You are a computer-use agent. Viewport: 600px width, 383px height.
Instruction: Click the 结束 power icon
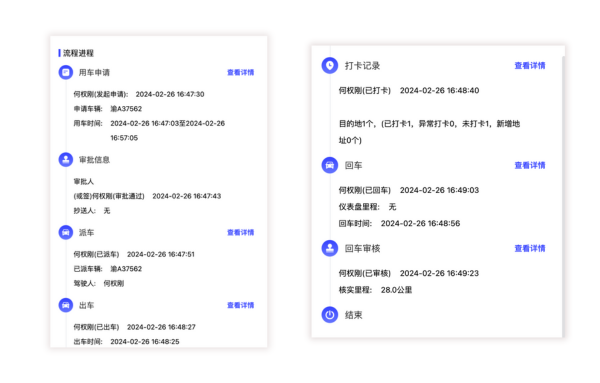pos(329,315)
